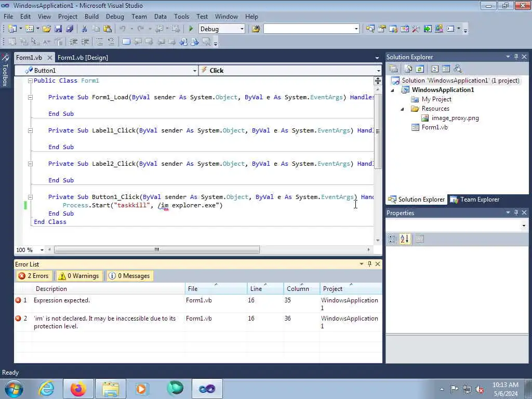Click the Windows Start orb
This screenshot has width=532, height=399.
pos(14,389)
